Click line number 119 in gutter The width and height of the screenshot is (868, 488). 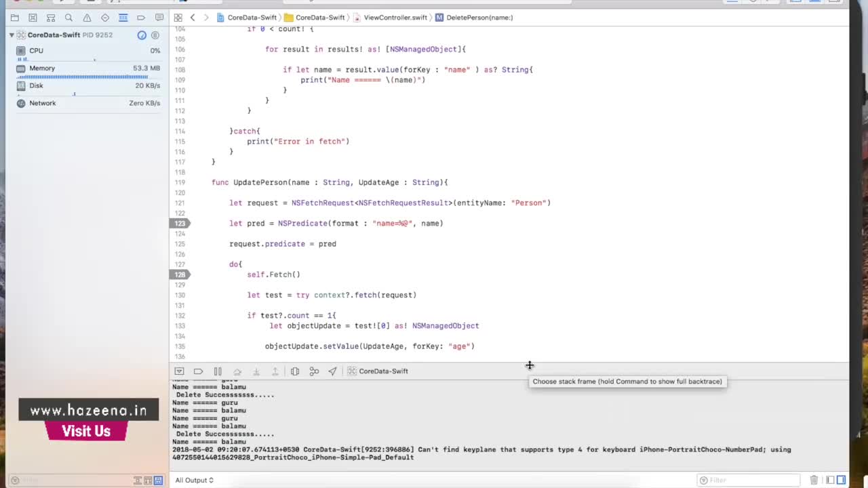pyautogui.click(x=180, y=183)
